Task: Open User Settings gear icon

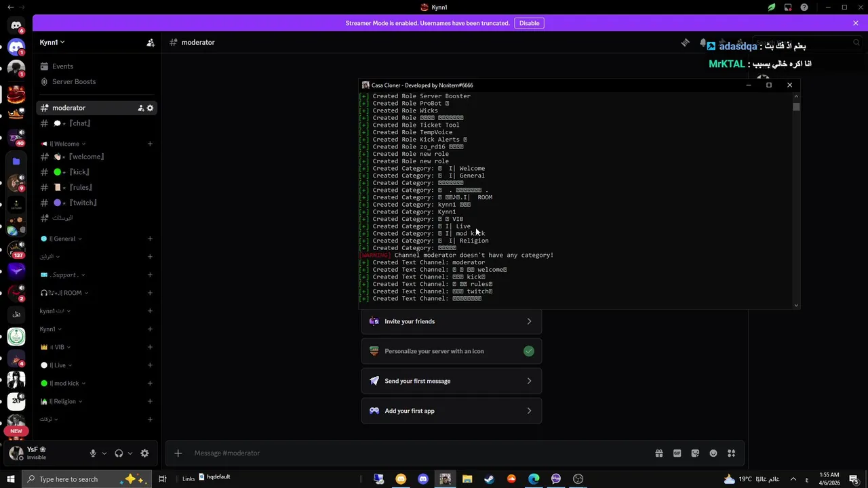Action: coord(144,453)
